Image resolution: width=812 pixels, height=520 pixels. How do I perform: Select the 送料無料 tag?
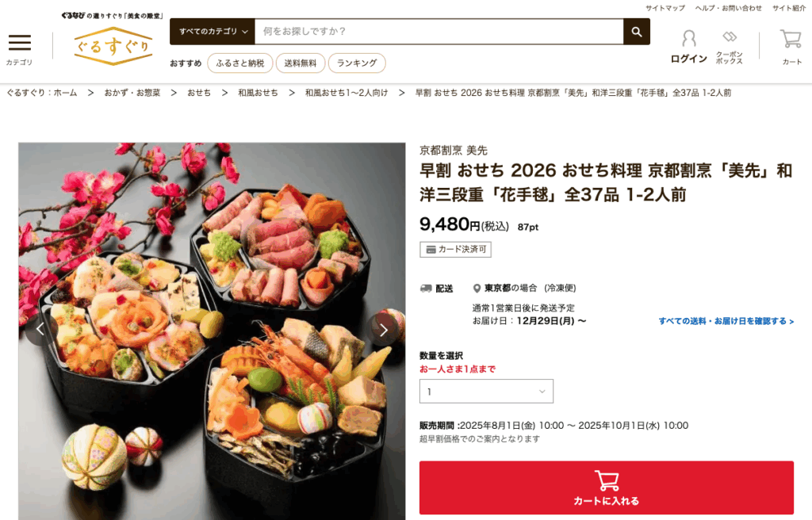point(301,63)
